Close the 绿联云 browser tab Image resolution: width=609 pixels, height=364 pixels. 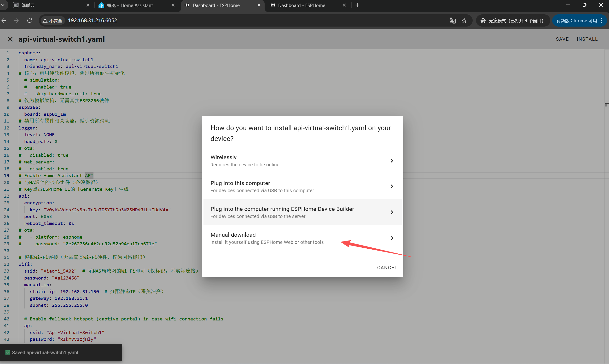tap(88, 5)
